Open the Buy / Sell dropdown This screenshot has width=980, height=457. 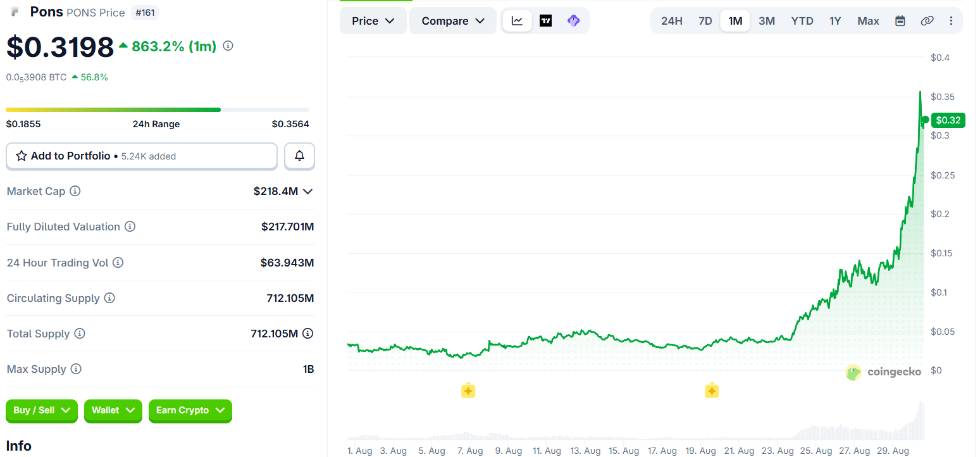42,410
